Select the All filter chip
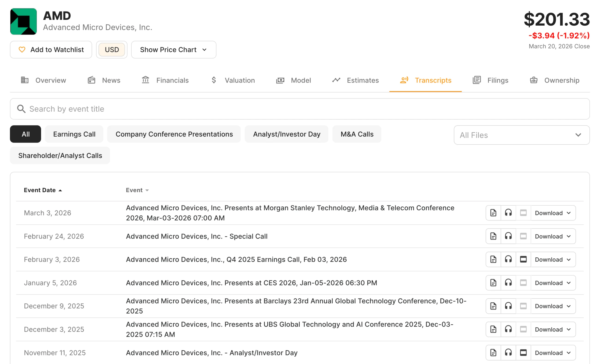 point(26,134)
